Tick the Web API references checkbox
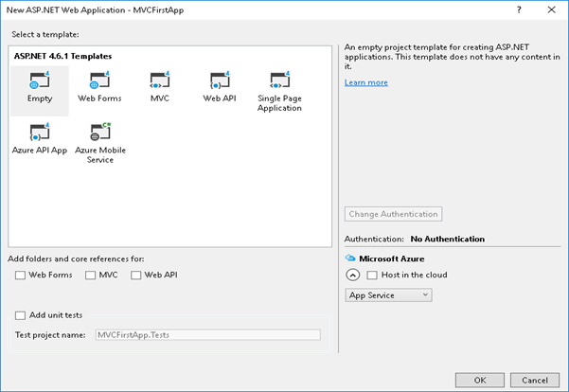 136,276
